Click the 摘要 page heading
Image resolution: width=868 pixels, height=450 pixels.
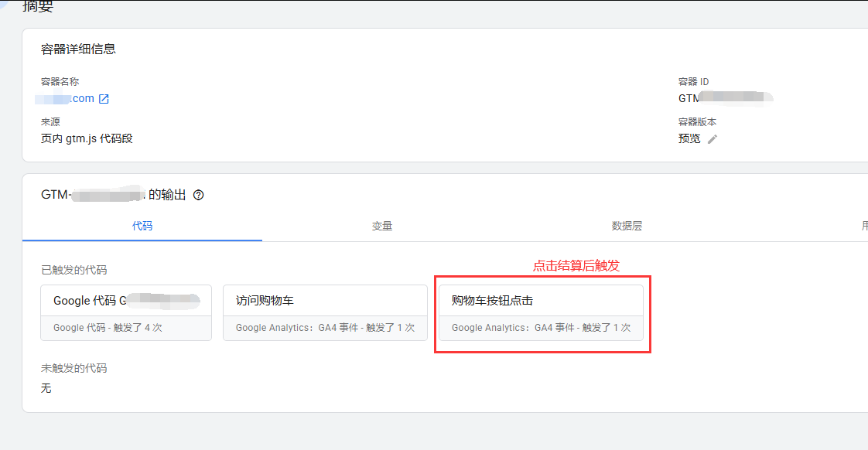(38, 7)
